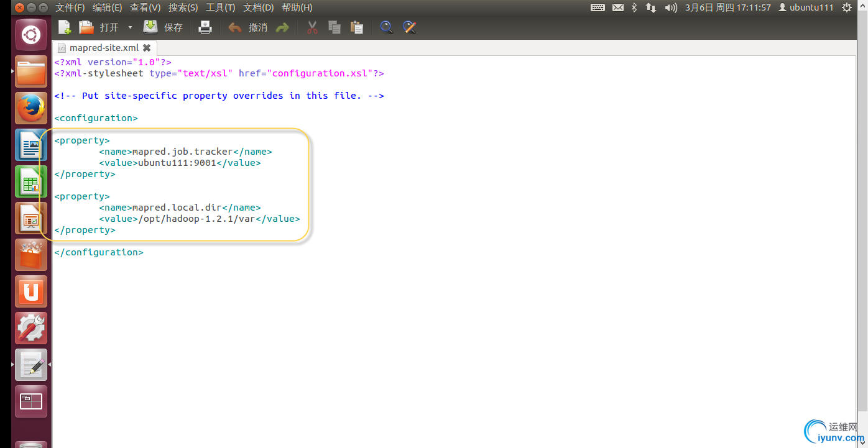Click the closing </configuration> tag
Image resolution: width=868 pixels, height=448 pixels.
point(99,252)
